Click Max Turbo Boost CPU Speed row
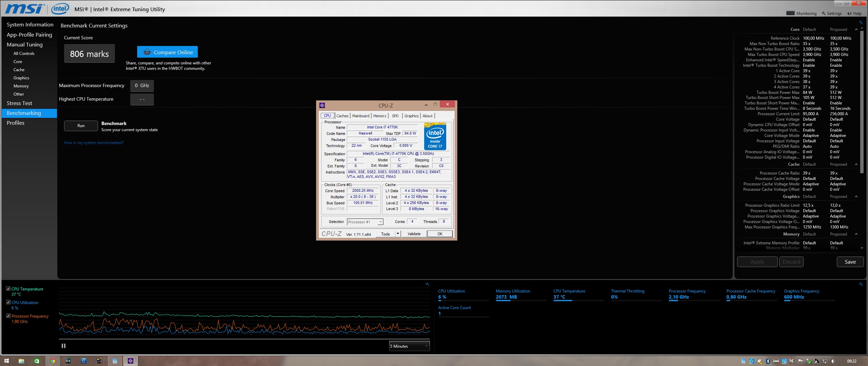The width and height of the screenshot is (868, 366). click(798, 55)
